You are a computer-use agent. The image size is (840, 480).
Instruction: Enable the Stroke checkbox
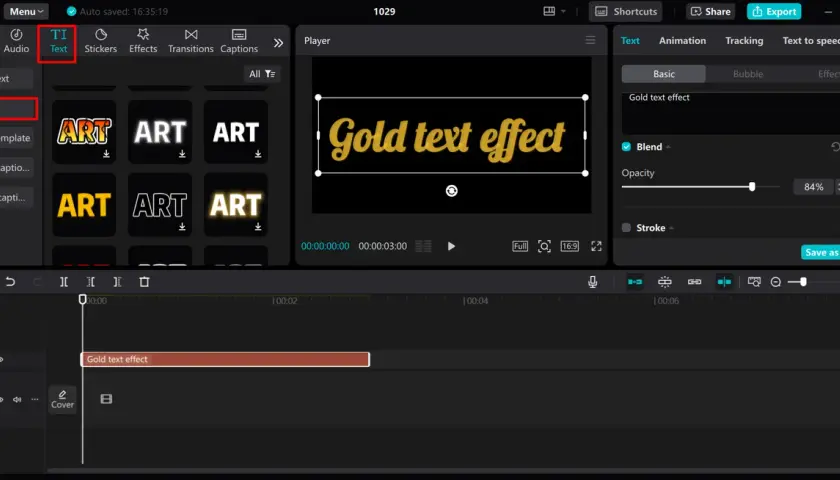click(x=626, y=228)
